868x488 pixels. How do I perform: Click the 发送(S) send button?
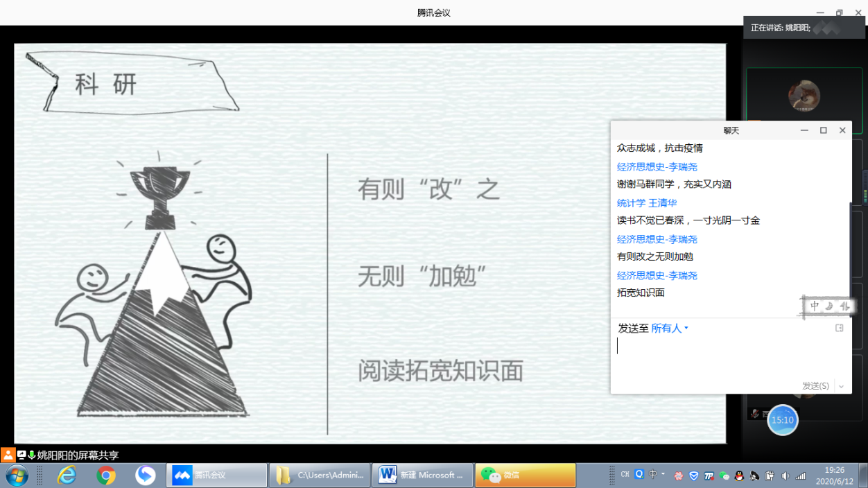pos(815,386)
